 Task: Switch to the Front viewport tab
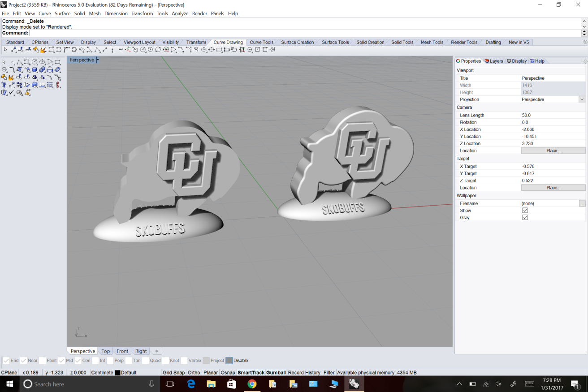(x=122, y=351)
